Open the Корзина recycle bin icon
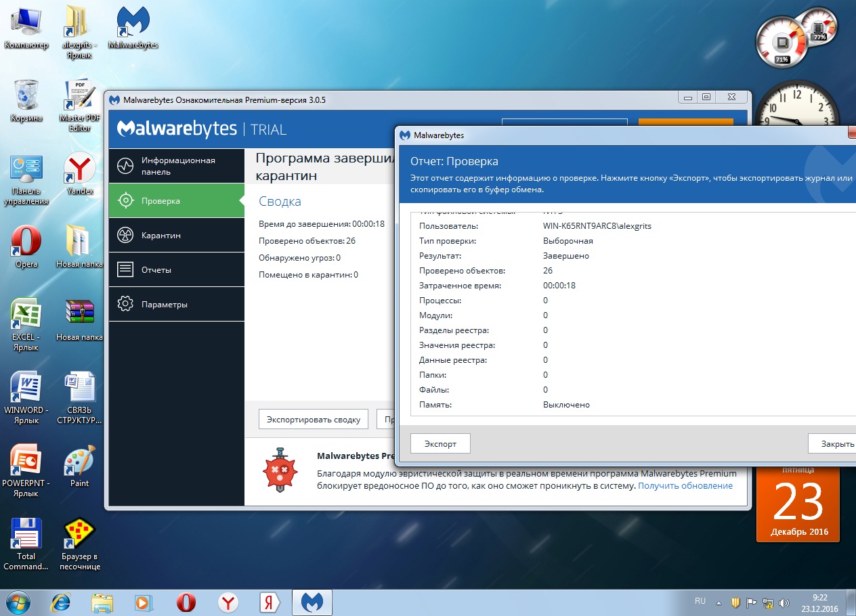Screen dimensions: 856x616 pyautogui.click(x=26, y=100)
